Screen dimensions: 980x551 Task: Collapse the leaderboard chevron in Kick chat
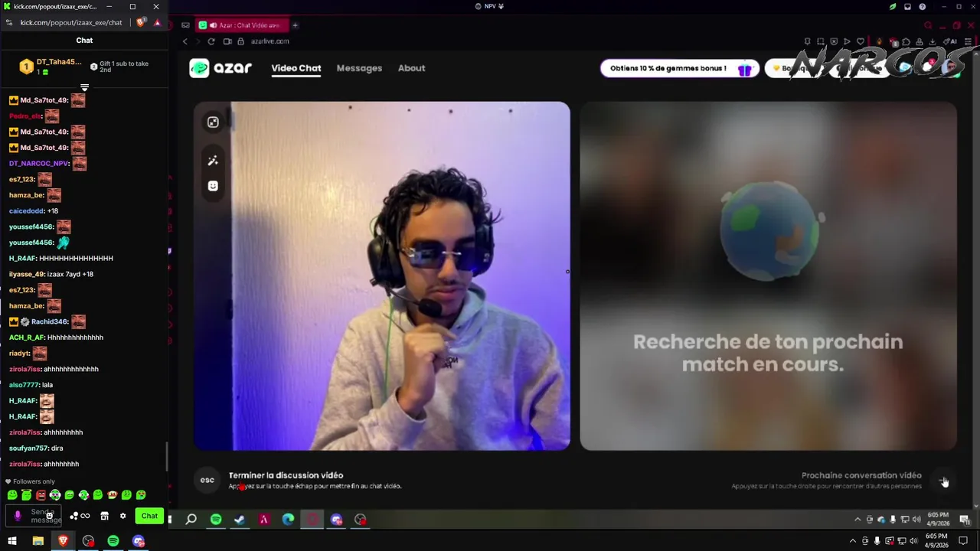tap(84, 87)
